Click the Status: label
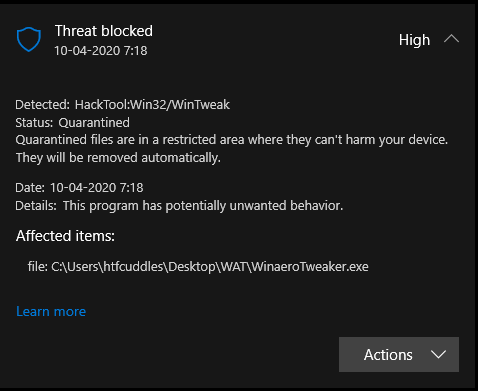The height and width of the screenshot is (391, 478). pyautogui.click(x=34, y=123)
